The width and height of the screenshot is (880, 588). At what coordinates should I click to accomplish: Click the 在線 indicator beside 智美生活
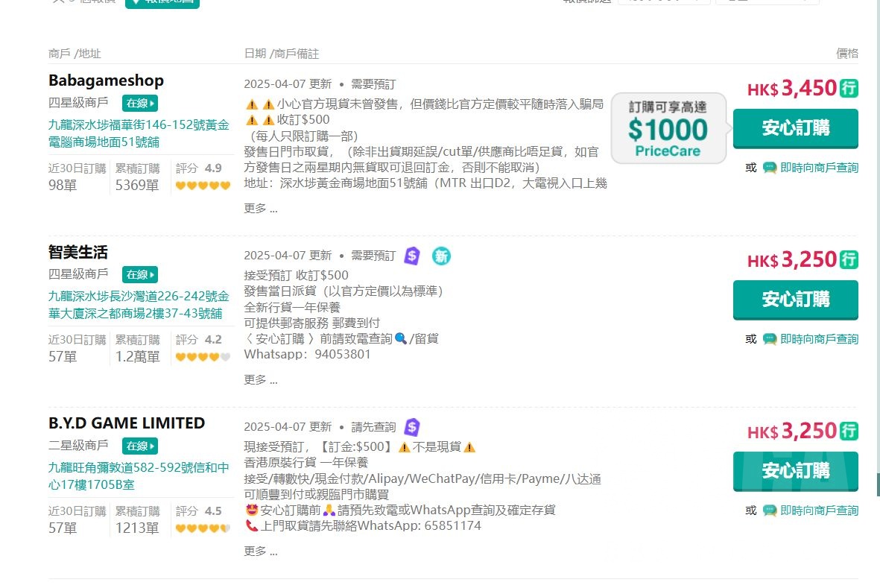139,274
